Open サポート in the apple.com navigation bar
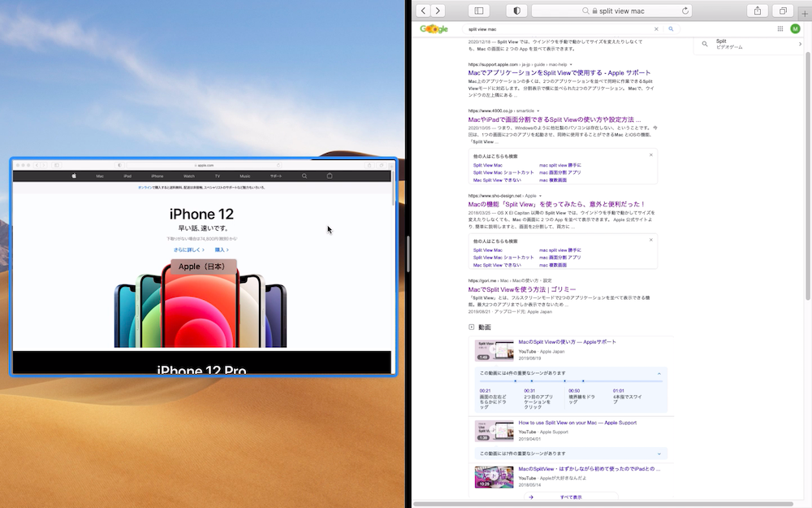The width and height of the screenshot is (812, 508). tap(276, 176)
